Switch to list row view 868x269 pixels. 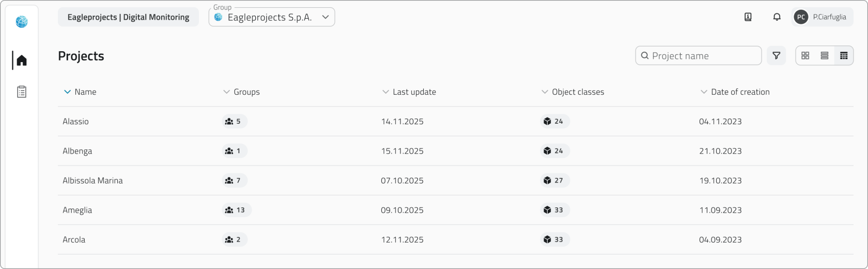click(x=825, y=56)
